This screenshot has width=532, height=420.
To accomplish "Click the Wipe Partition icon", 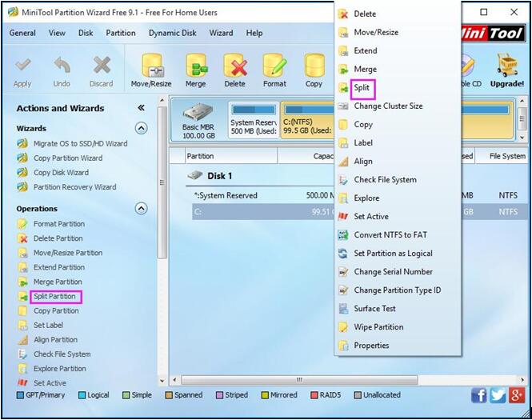I will 343,327.
